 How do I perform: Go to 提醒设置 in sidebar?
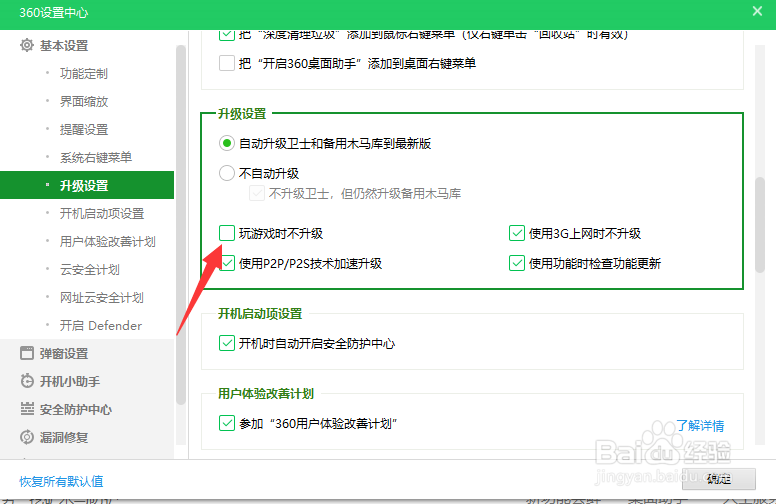point(84,130)
